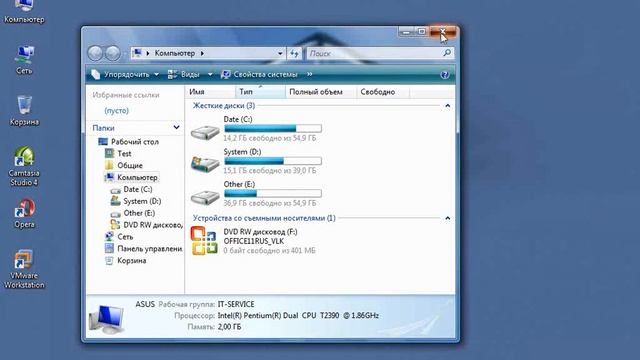Close the Компьютер Explorer window

pyautogui.click(x=443, y=31)
